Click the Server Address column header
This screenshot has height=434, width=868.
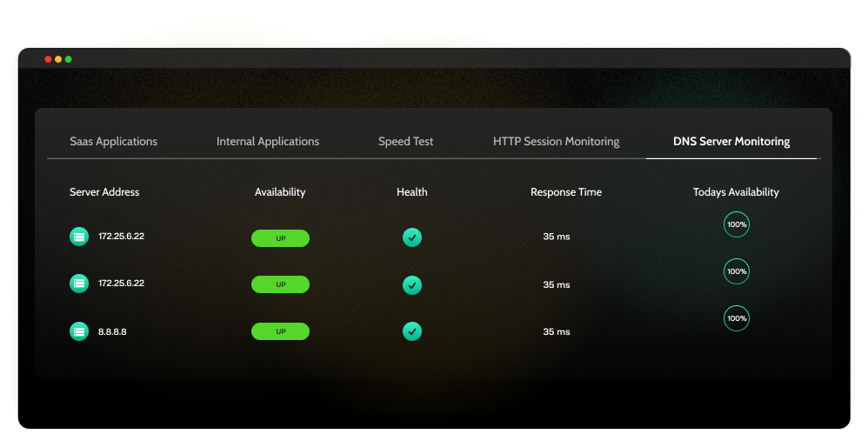pos(104,192)
